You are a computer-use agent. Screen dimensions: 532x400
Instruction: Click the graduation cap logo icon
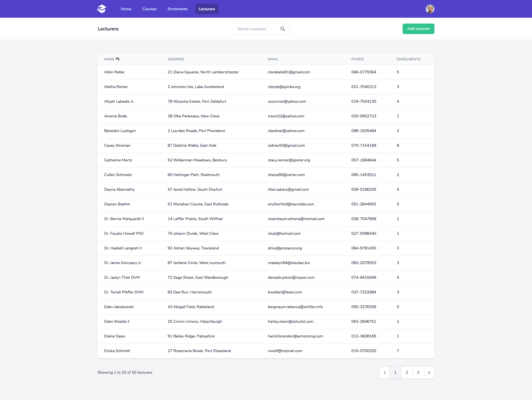[102, 9]
